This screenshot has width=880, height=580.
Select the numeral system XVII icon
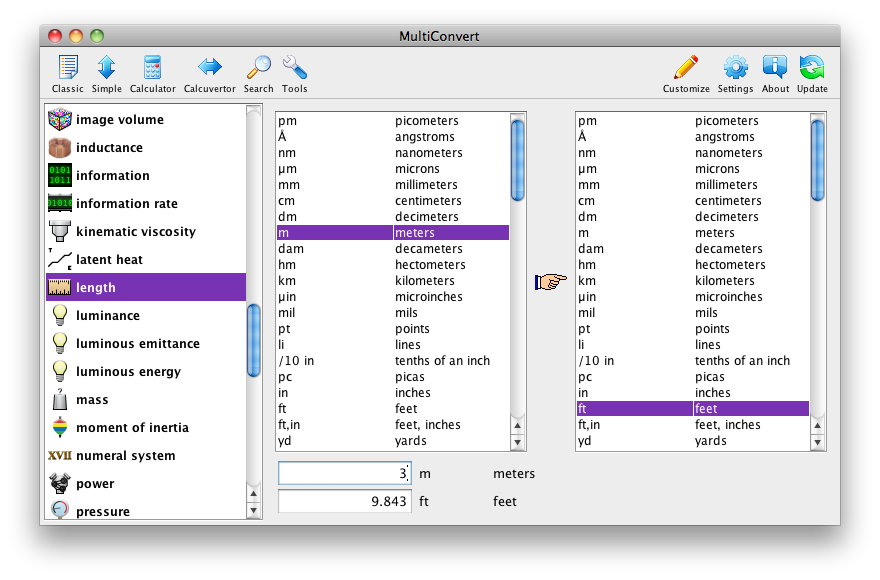[60, 455]
